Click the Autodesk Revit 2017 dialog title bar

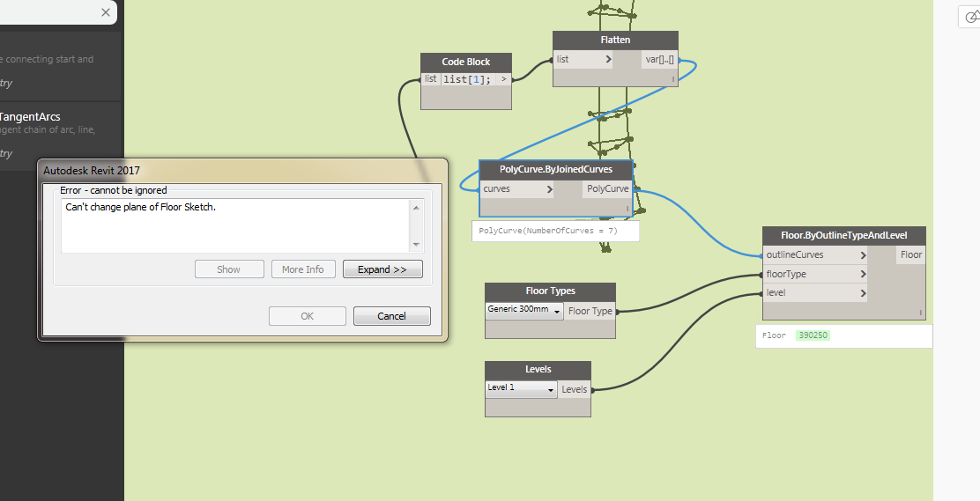[x=242, y=171]
